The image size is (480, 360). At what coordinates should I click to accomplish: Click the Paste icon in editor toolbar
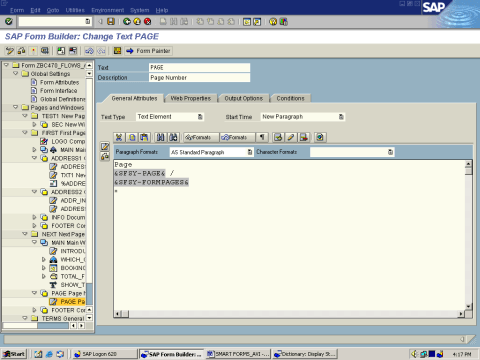pyautogui.click(x=144, y=137)
